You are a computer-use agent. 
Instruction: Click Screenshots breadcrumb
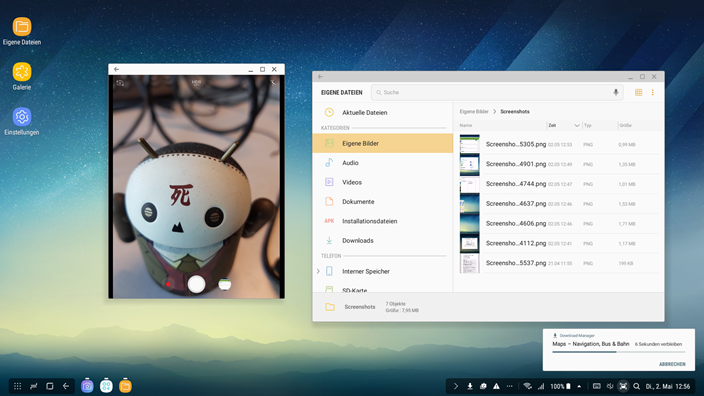515,111
